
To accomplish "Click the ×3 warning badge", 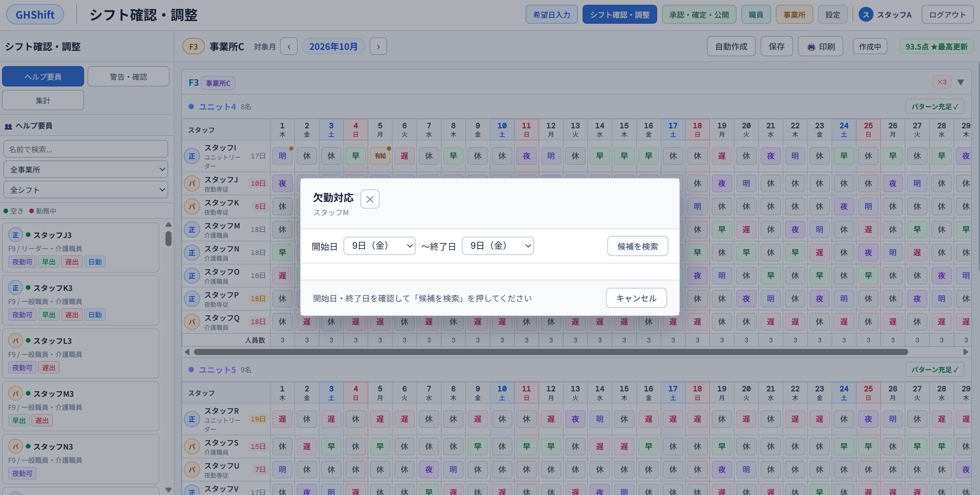I will click(x=942, y=82).
